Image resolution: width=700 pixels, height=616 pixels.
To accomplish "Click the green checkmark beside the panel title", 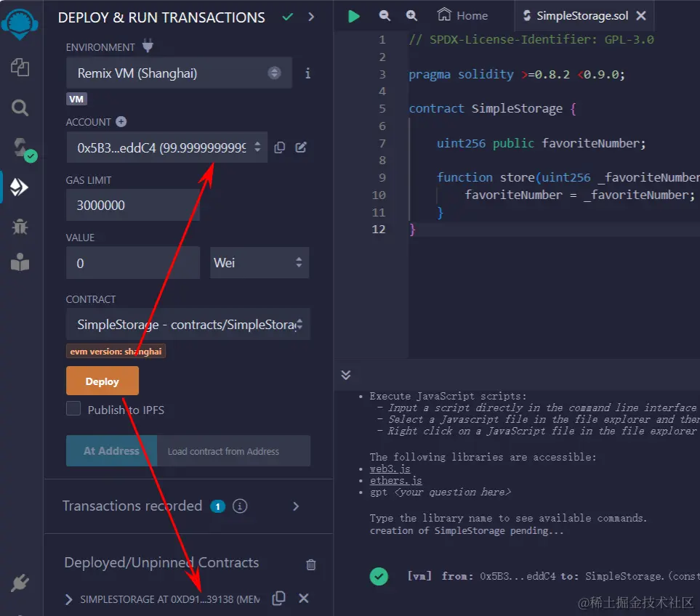I will pos(288,17).
